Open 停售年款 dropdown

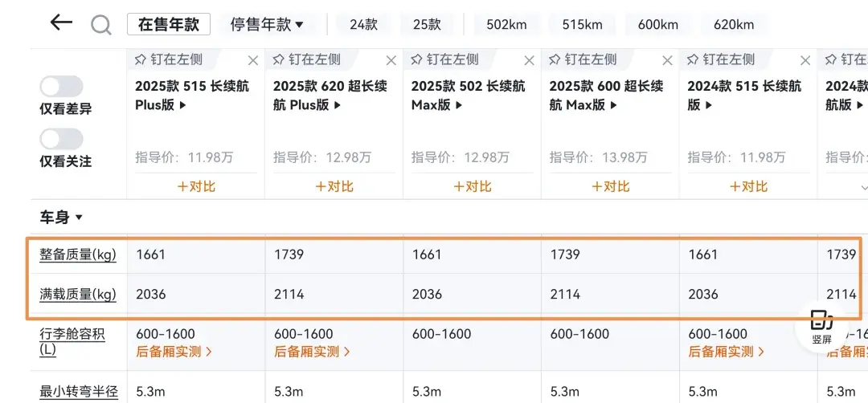click(267, 25)
